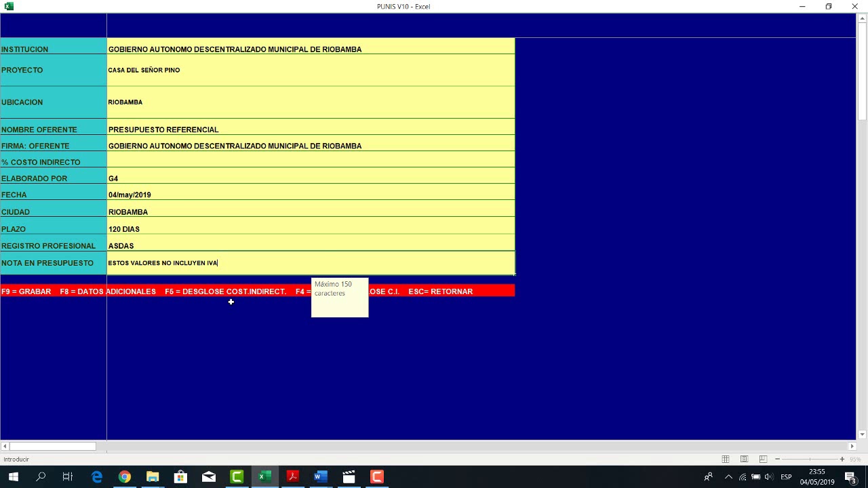
Task: Zoom in using the plus button
Action: [x=842, y=459]
